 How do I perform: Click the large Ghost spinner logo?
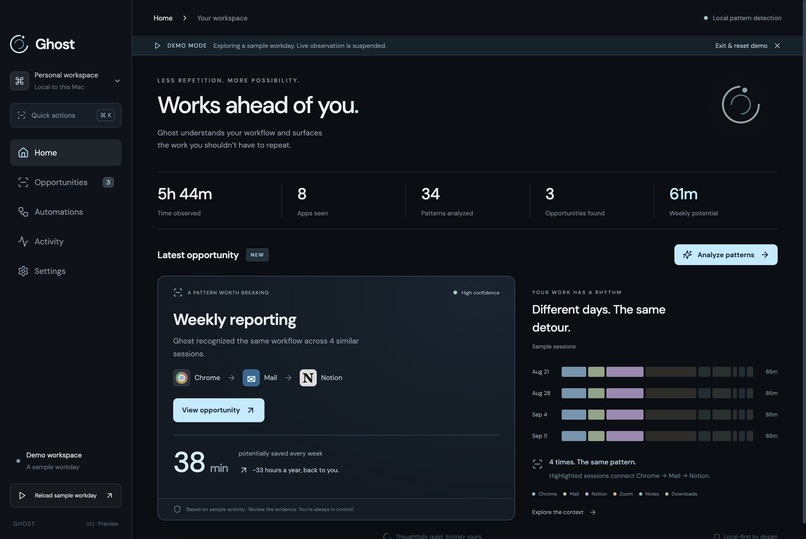coord(741,105)
